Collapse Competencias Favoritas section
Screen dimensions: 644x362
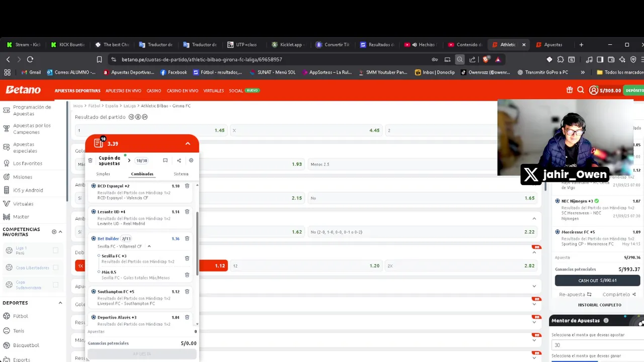click(60, 232)
